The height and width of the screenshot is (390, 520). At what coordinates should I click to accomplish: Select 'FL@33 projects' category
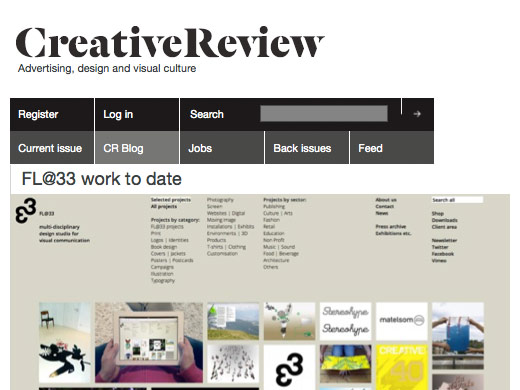pyautogui.click(x=167, y=227)
